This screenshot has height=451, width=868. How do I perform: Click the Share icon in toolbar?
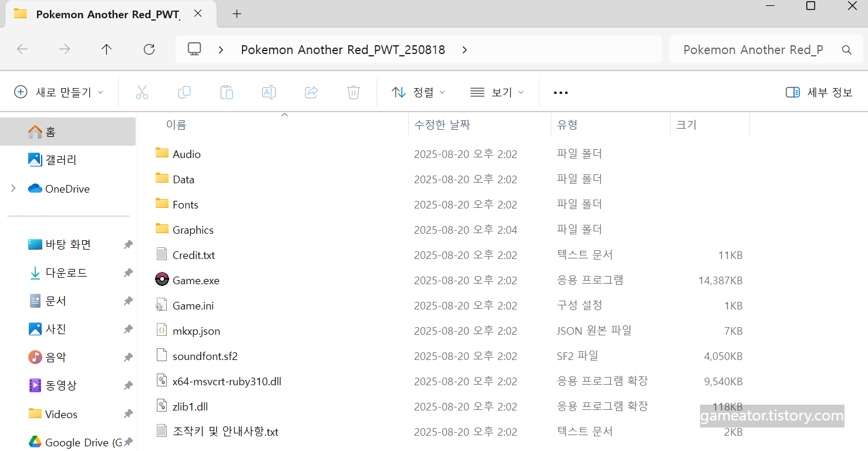pos(311,92)
